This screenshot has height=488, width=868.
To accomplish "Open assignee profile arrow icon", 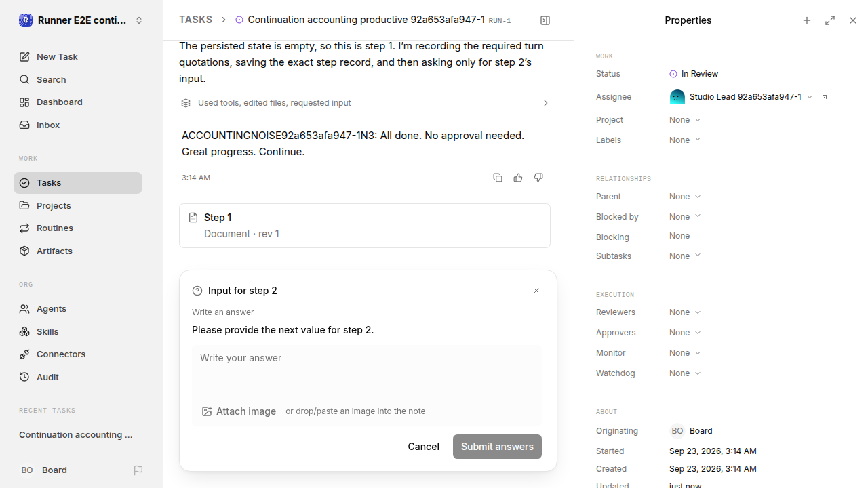I will coord(825,97).
